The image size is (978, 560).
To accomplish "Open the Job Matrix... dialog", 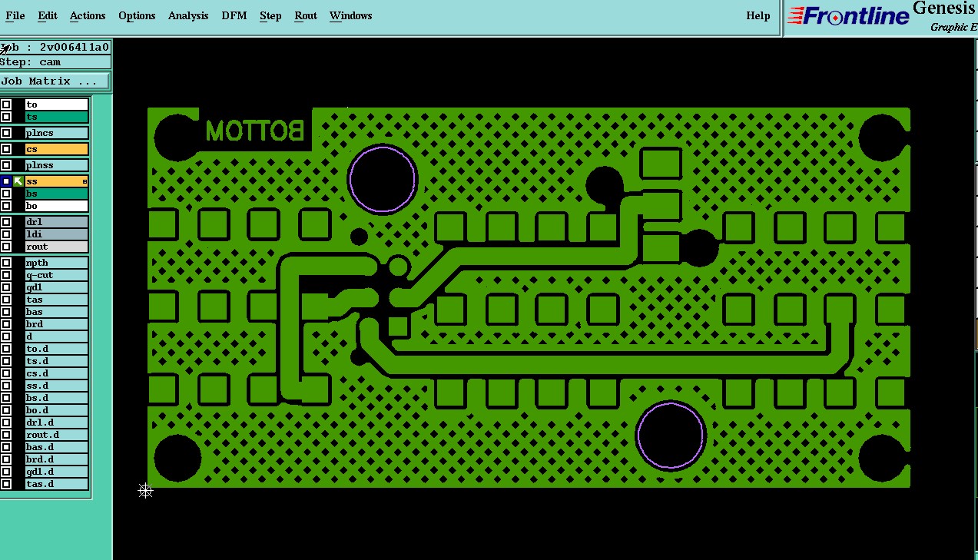I will coord(55,81).
